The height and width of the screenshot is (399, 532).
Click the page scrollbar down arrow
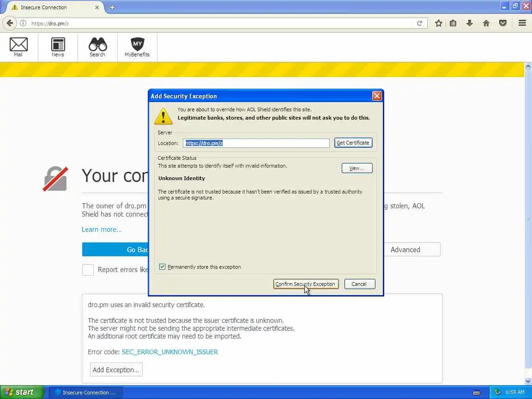(528, 381)
